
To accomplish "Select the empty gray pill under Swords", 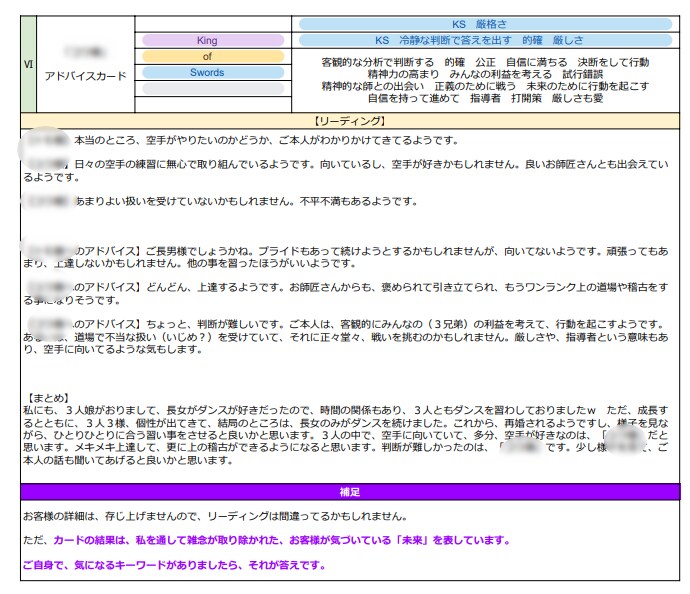I will (x=213, y=88).
